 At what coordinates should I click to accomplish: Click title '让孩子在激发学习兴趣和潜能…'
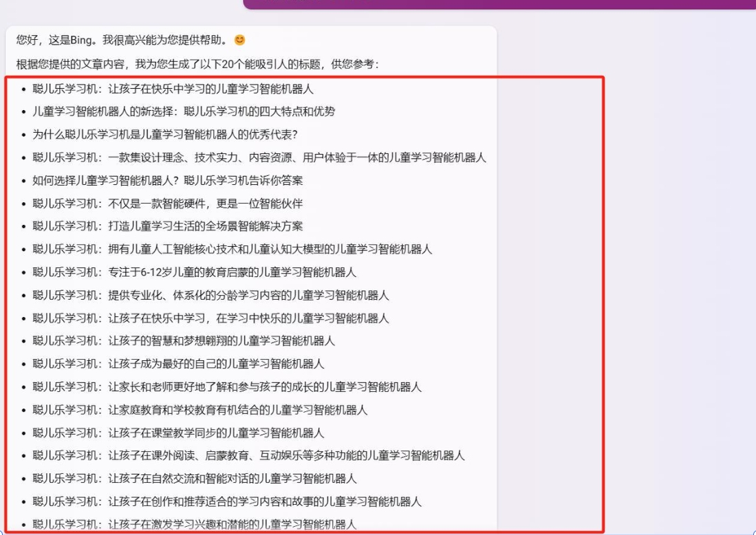pyautogui.click(x=194, y=524)
